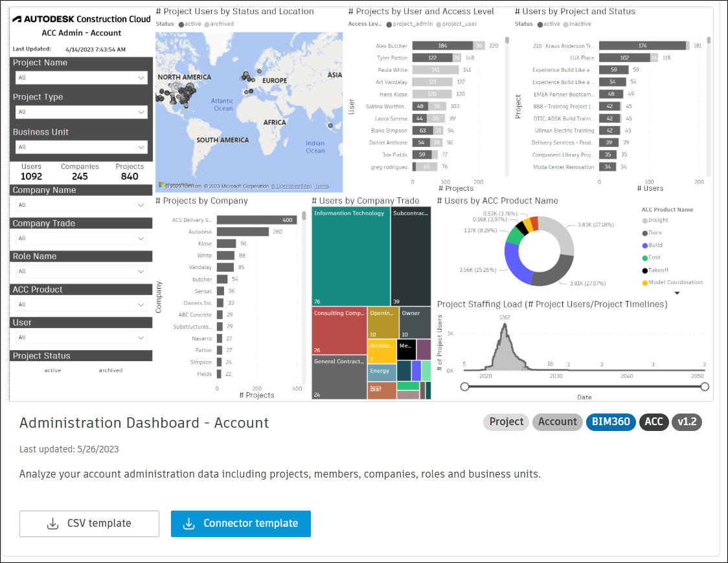
Task: Click the scrollbar of Projects by User chart
Action: pos(507,40)
